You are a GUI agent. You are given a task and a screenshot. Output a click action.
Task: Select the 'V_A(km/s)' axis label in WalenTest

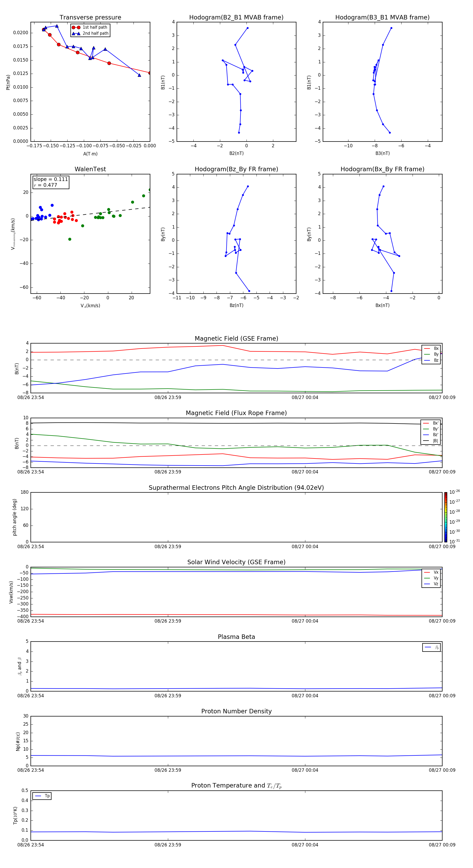point(90,306)
